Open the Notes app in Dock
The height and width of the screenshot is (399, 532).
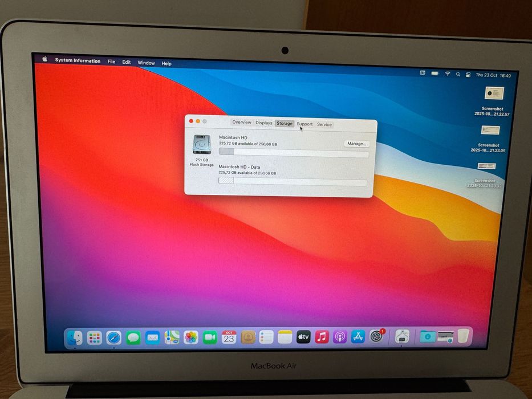[285, 337]
